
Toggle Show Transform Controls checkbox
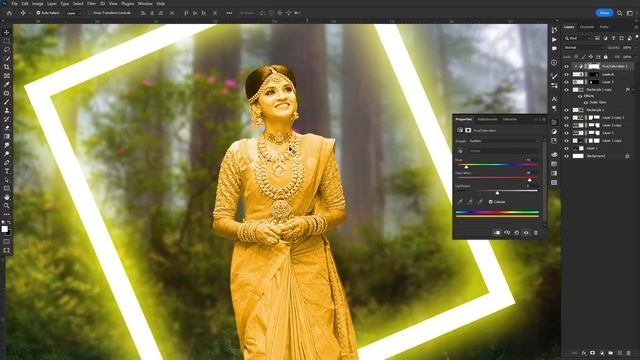90,13
